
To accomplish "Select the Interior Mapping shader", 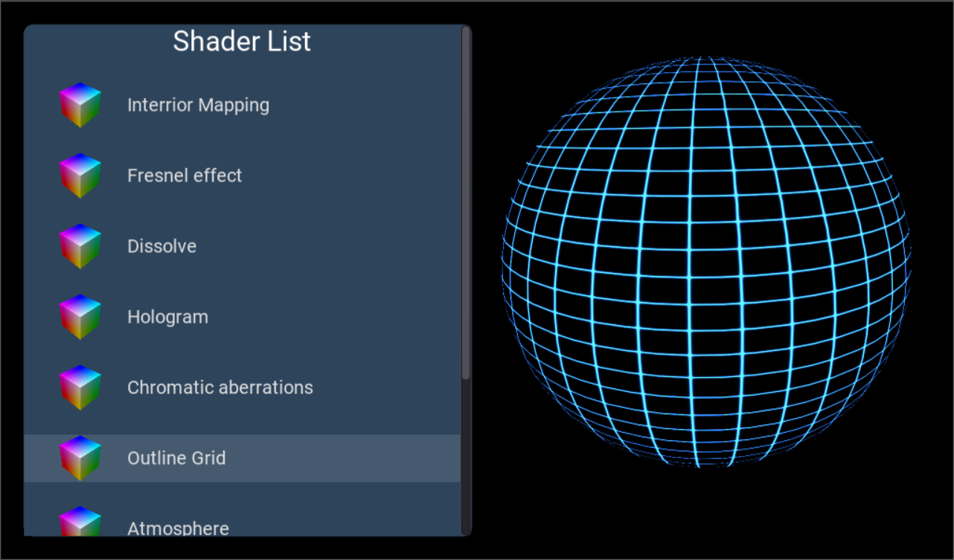I will pos(198,104).
